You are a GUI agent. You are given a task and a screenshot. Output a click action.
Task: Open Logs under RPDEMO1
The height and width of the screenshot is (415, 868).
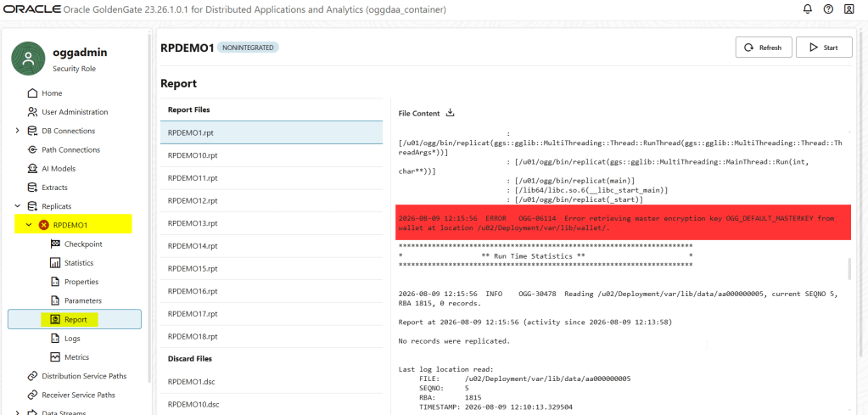pos(72,338)
